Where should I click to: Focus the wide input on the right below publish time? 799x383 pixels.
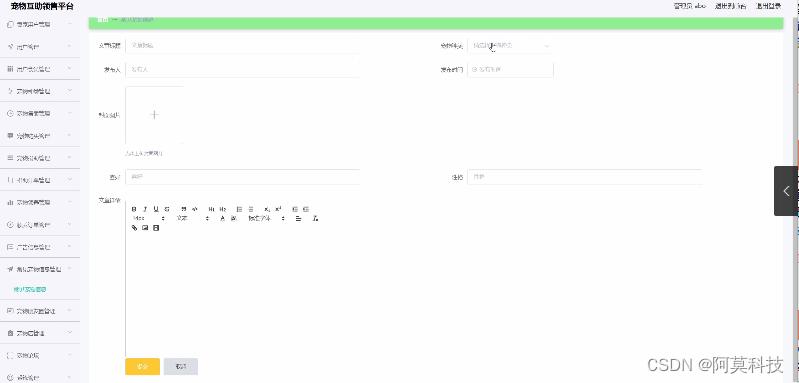coord(584,177)
